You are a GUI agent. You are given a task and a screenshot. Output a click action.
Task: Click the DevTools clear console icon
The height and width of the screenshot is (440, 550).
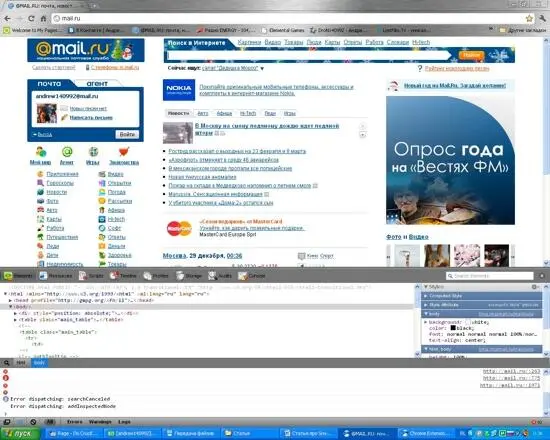(x=33, y=422)
